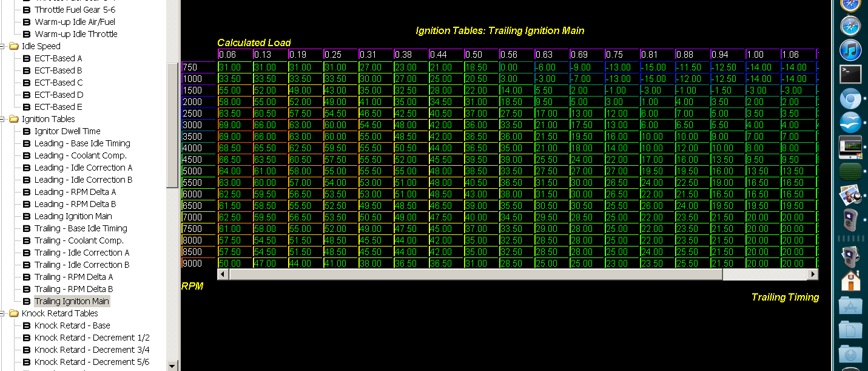Image resolution: width=868 pixels, height=371 pixels.
Task: Collapse the Idle Speed tree node
Action: pyautogui.click(x=3, y=46)
